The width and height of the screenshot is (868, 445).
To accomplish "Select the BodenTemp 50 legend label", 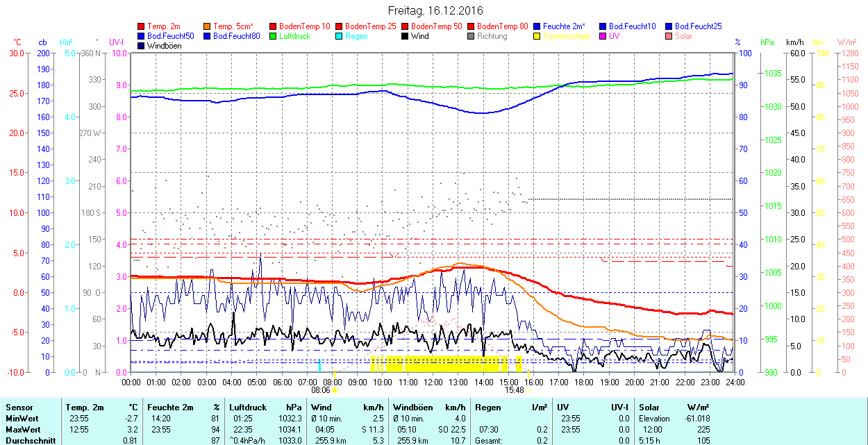I will pos(438,26).
